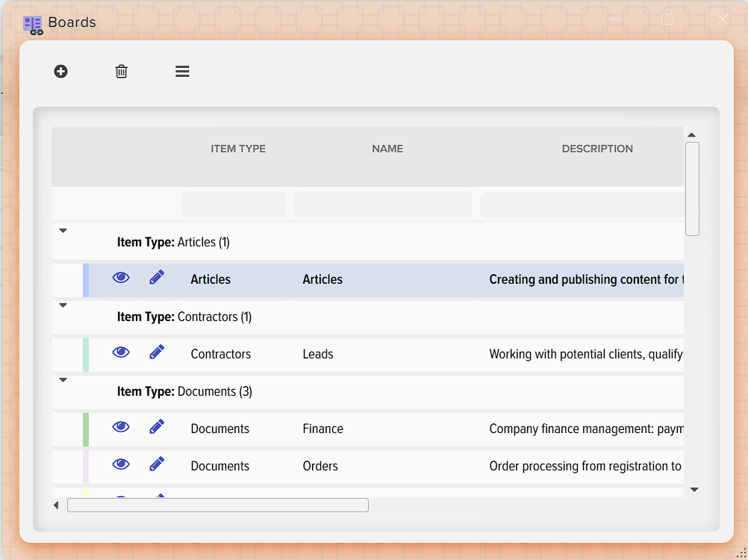View the Leads board via its eye icon

click(x=121, y=352)
